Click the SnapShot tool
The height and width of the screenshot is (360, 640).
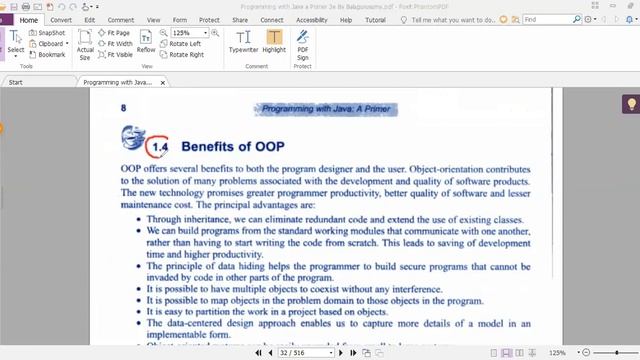coord(47,33)
